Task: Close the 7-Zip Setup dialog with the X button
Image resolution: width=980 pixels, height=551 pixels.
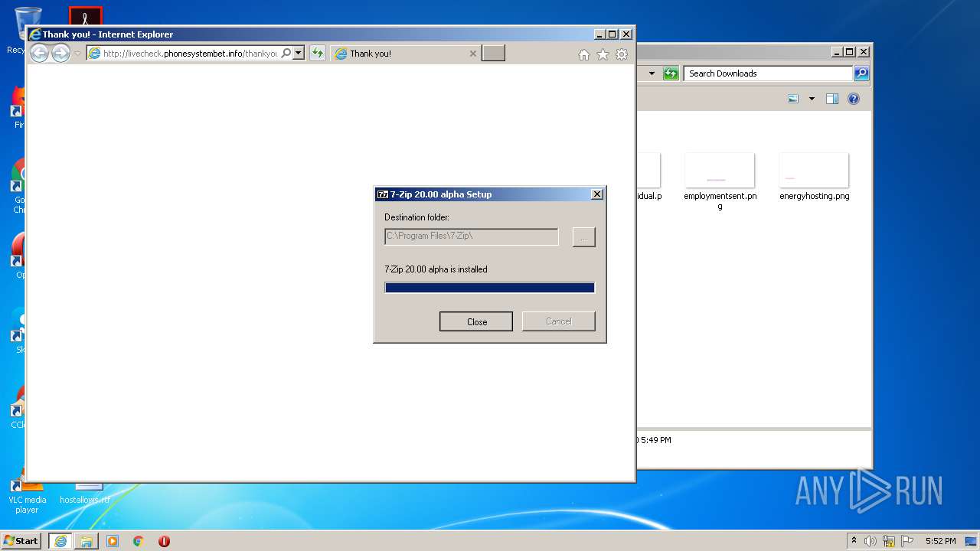Action: click(597, 194)
